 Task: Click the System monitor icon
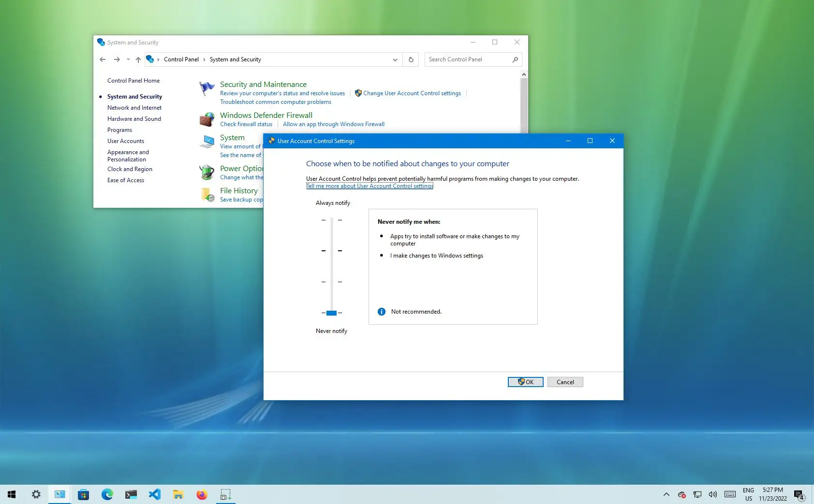tap(207, 141)
